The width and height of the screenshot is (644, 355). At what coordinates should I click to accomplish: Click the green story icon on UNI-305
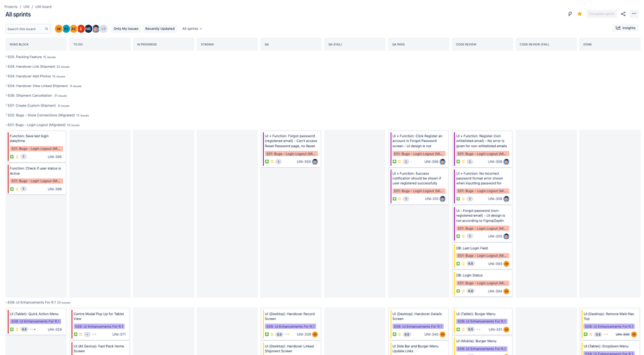[458, 236]
